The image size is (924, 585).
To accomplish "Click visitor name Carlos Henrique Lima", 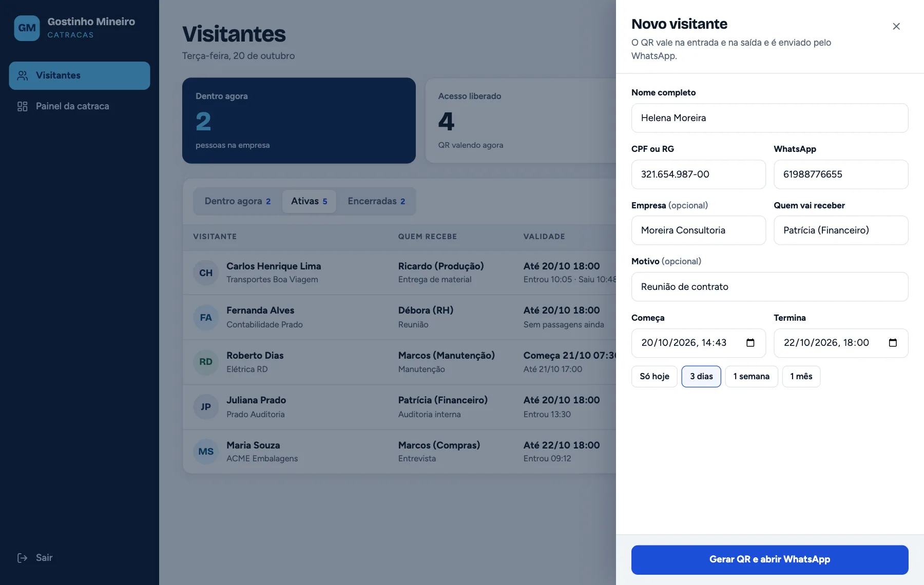I will [x=274, y=266].
